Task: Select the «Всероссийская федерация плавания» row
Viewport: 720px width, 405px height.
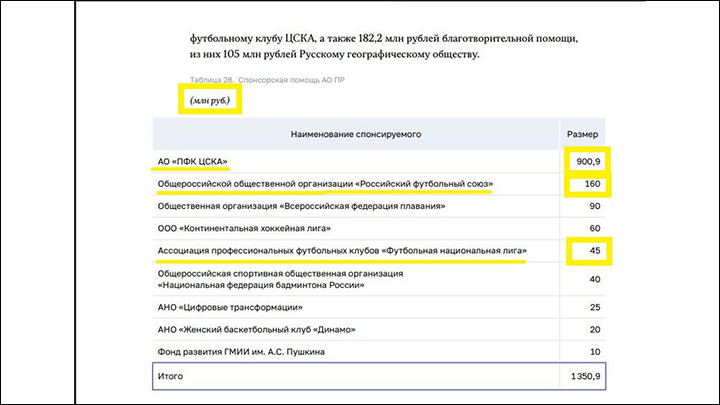Action: [x=301, y=206]
